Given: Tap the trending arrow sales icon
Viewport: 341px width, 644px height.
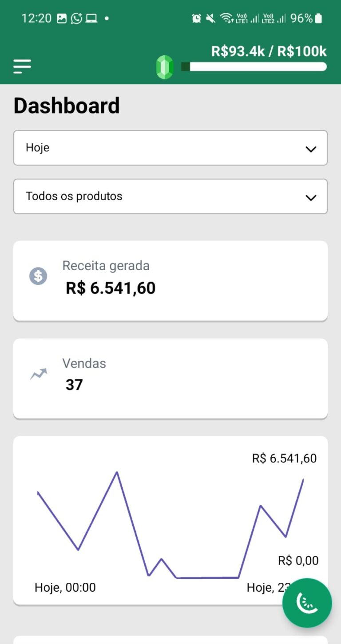Looking at the screenshot, I should (38, 374).
